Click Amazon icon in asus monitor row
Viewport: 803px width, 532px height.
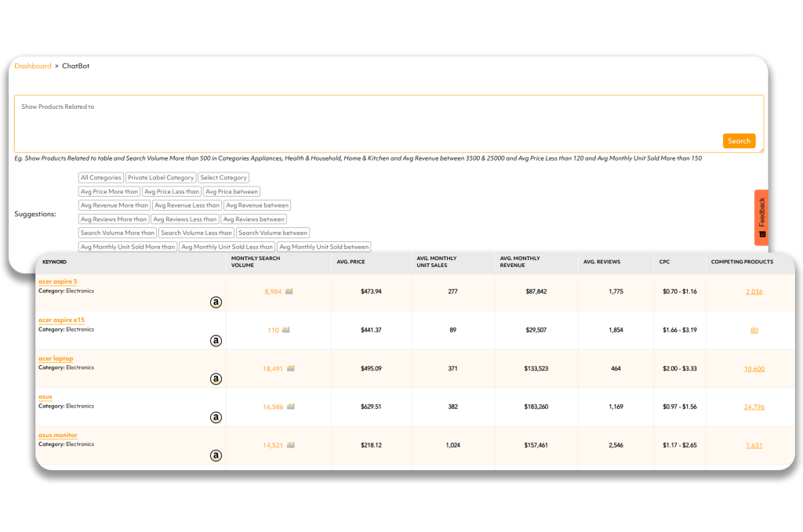point(216,455)
